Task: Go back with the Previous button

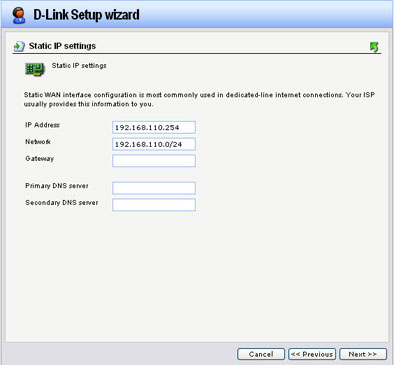Action: [312, 354]
